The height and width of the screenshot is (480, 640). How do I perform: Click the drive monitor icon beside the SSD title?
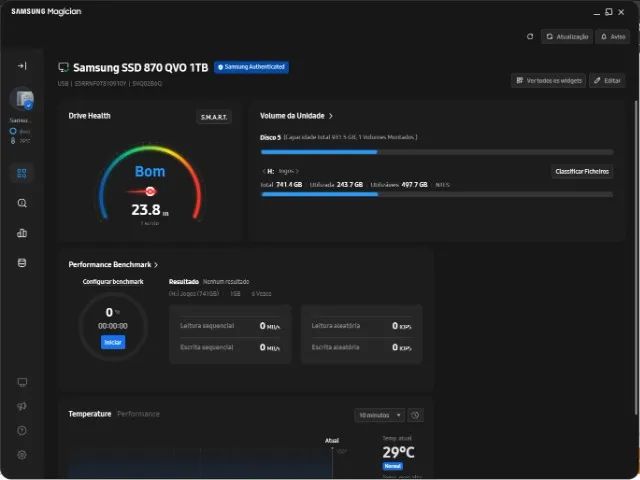[x=63, y=67]
